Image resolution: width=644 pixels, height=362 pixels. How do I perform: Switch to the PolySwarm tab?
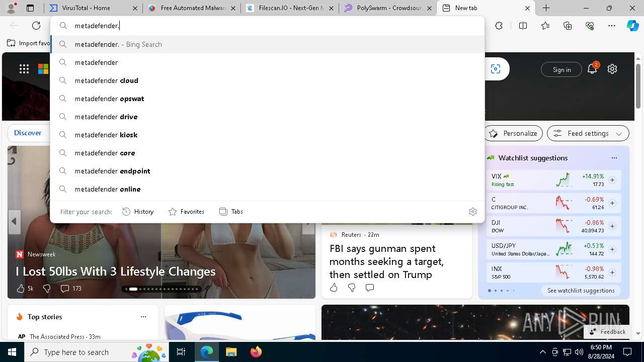[x=387, y=8]
